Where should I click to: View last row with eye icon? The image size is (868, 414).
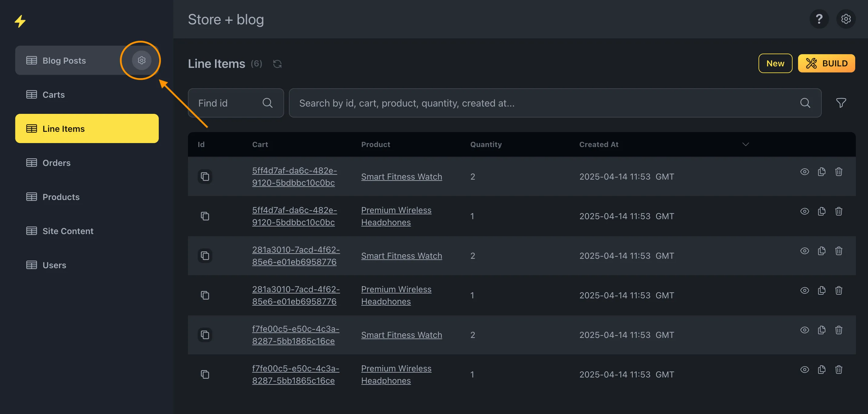804,370
